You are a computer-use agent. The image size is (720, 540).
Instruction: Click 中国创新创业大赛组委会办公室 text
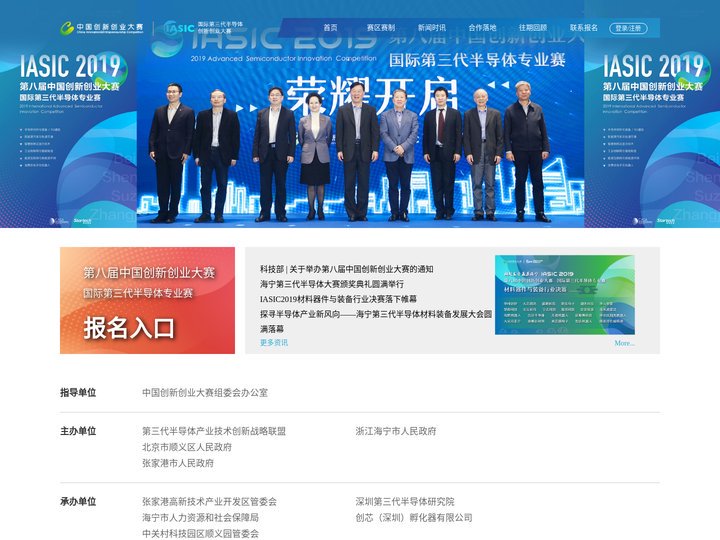(205, 393)
